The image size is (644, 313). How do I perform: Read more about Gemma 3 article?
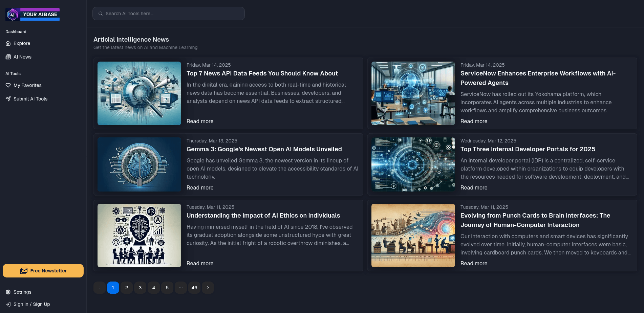[x=200, y=187]
